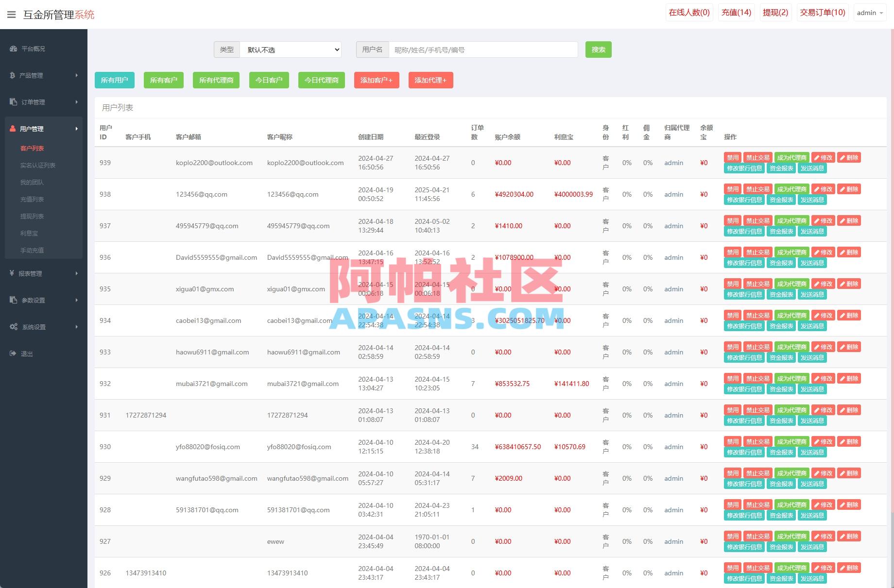Open the 类型 default selection dropdown
The image size is (894, 588).
pos(290,49)
